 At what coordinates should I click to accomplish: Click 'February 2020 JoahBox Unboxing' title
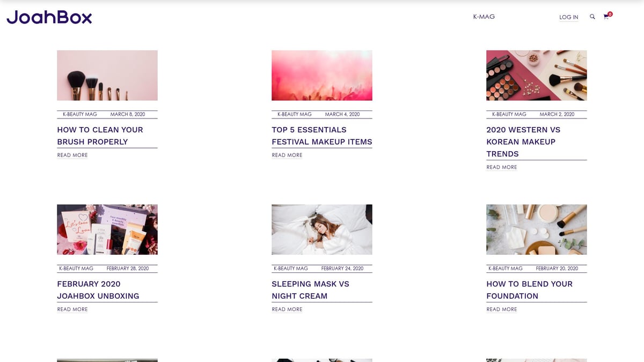point(98,290)
